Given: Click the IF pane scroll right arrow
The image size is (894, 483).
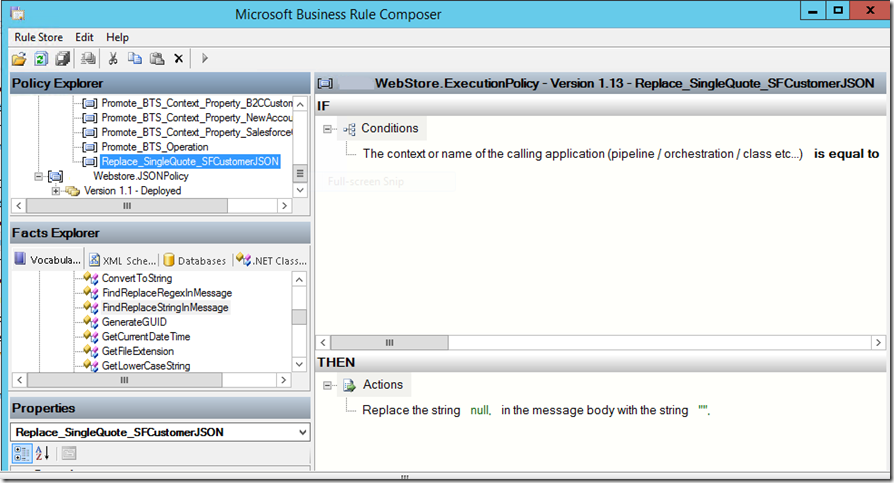Looking at the screenshot, I should point(878,343).
